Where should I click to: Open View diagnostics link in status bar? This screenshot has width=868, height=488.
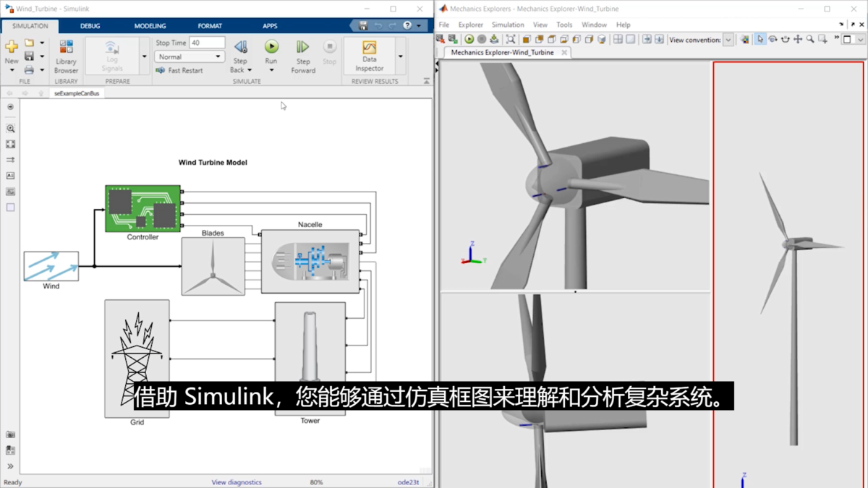[x=237, y=482]
